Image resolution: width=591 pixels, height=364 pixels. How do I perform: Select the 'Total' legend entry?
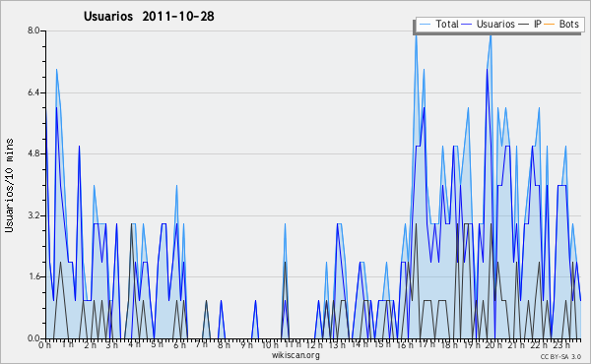point(447,24)
